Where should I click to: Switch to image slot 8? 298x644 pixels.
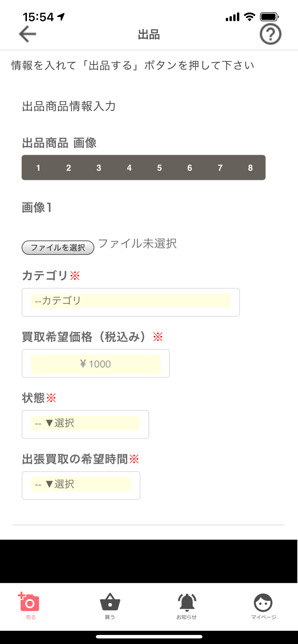(250, 168)
